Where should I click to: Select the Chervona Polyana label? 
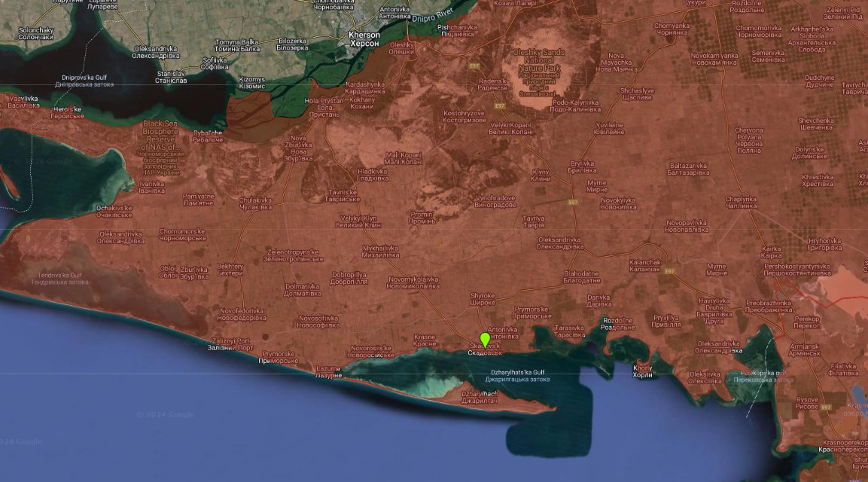[748, 141]
